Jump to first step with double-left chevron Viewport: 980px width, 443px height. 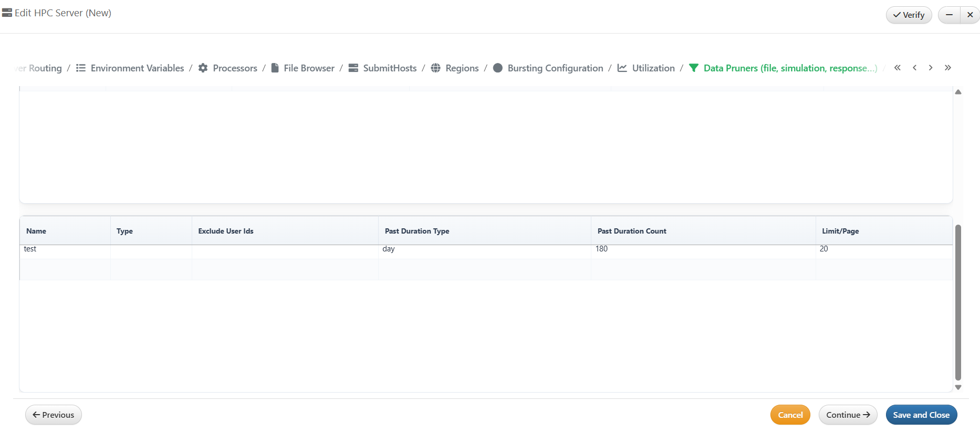click(898, 68)
